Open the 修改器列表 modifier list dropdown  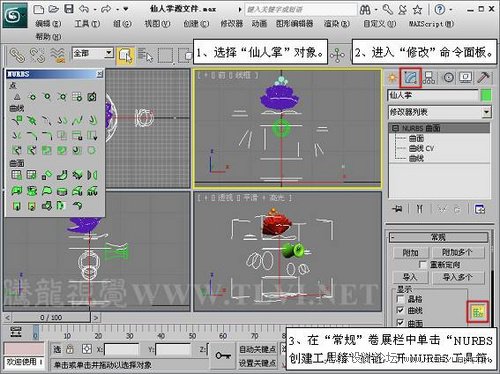(x=486, y=112)
